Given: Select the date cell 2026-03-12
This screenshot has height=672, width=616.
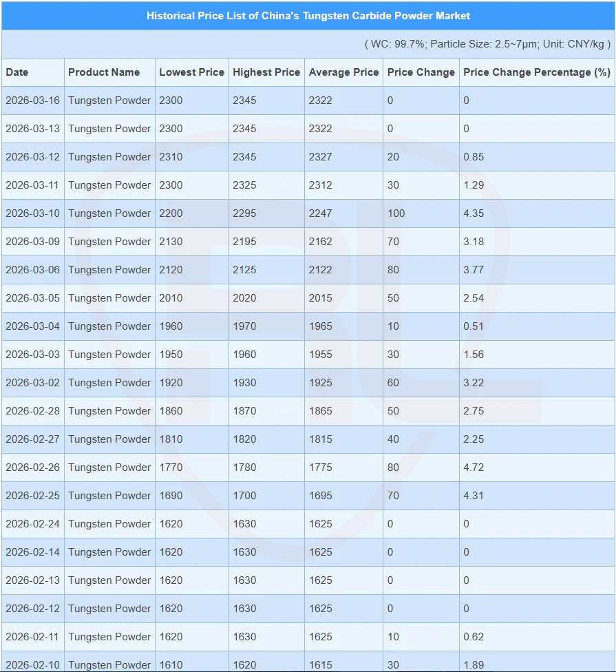Looking at the screenshot, I should point(32,157).
